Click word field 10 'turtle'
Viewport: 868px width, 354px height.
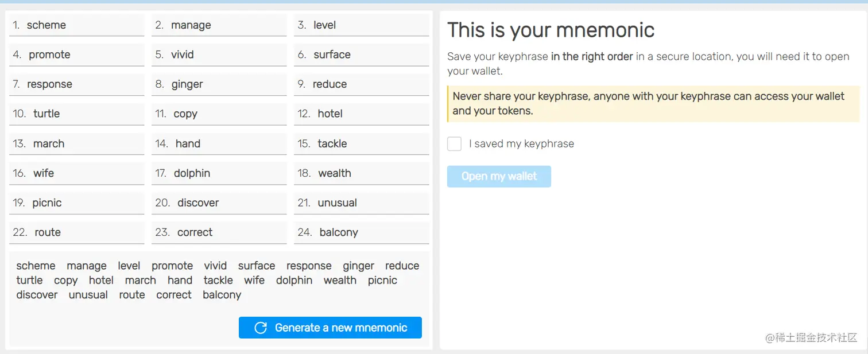pyautogui.click(x=76, y=114)
